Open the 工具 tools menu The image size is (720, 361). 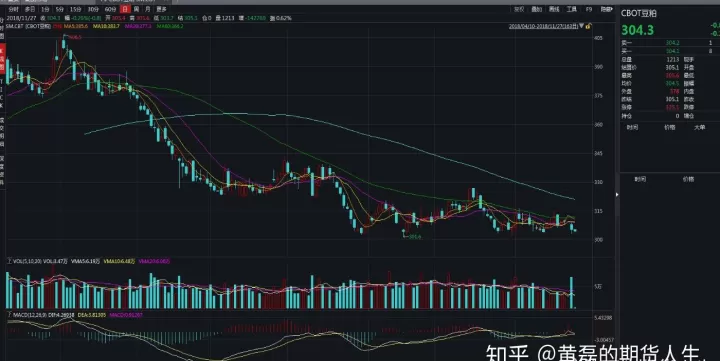[572, 9]
